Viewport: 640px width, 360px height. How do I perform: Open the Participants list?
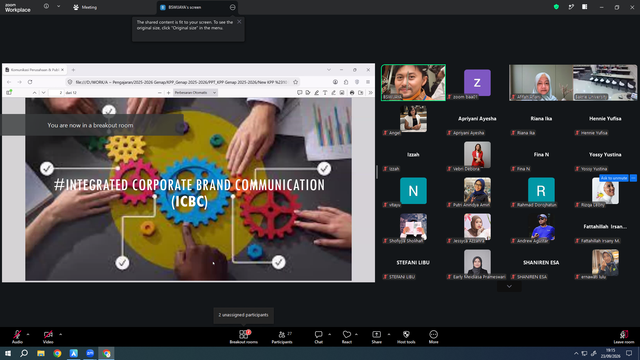[x=282, y=336]
